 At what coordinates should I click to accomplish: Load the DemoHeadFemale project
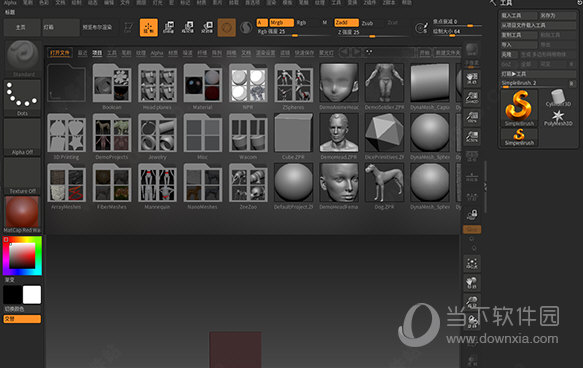click(x=339, y=183)
